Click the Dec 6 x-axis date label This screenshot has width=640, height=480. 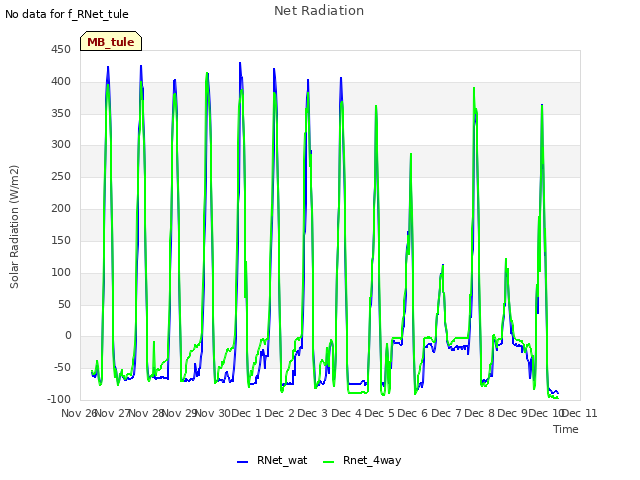[x=413, y=413]
